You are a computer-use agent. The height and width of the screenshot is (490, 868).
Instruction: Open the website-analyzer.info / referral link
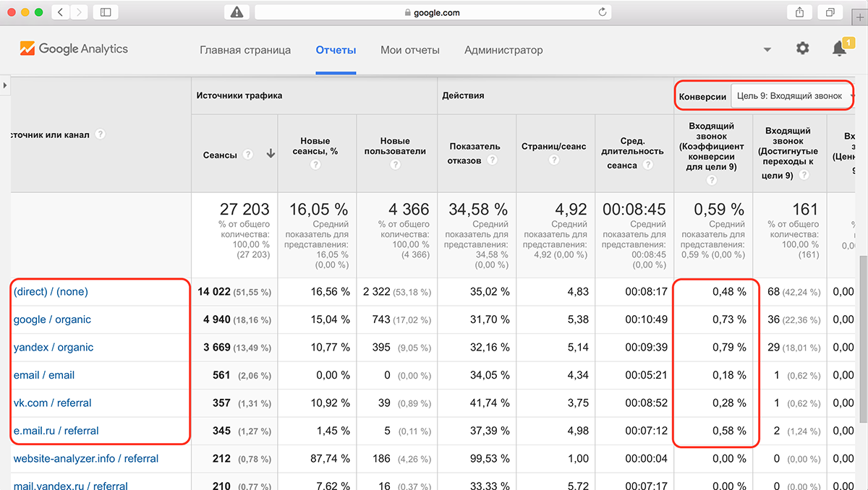86,458
